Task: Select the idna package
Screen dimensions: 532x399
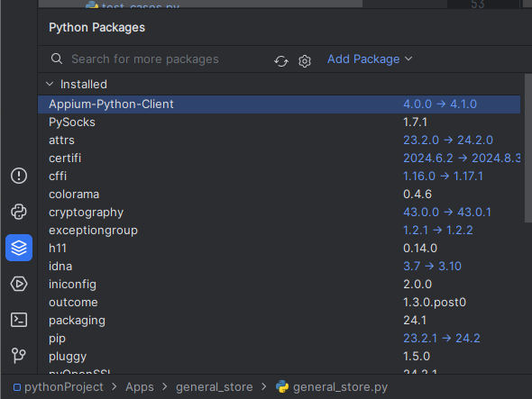Action: point(60,266)
